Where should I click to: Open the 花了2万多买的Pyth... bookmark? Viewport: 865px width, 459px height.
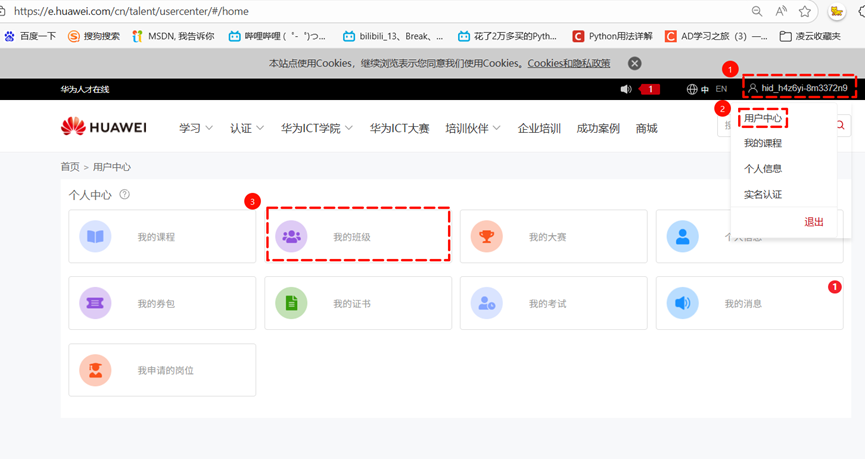(508, 36)
